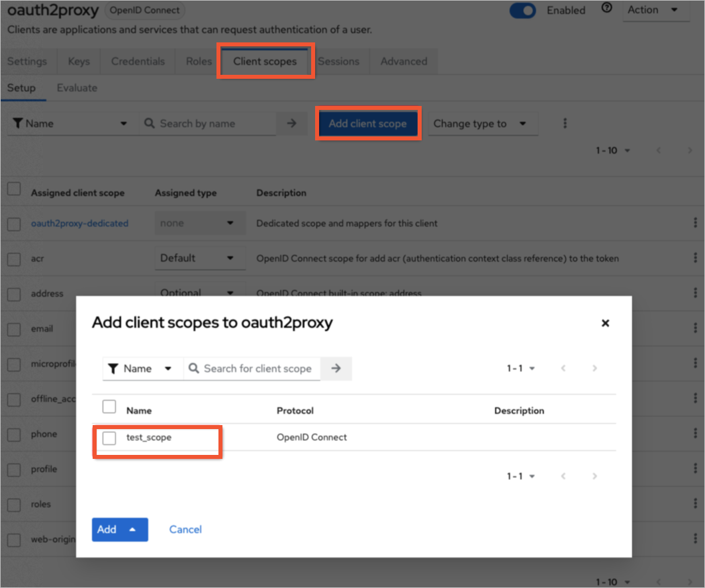Check the email row checkbox
The width and height of the screenshot is (705, 588).
14,329
